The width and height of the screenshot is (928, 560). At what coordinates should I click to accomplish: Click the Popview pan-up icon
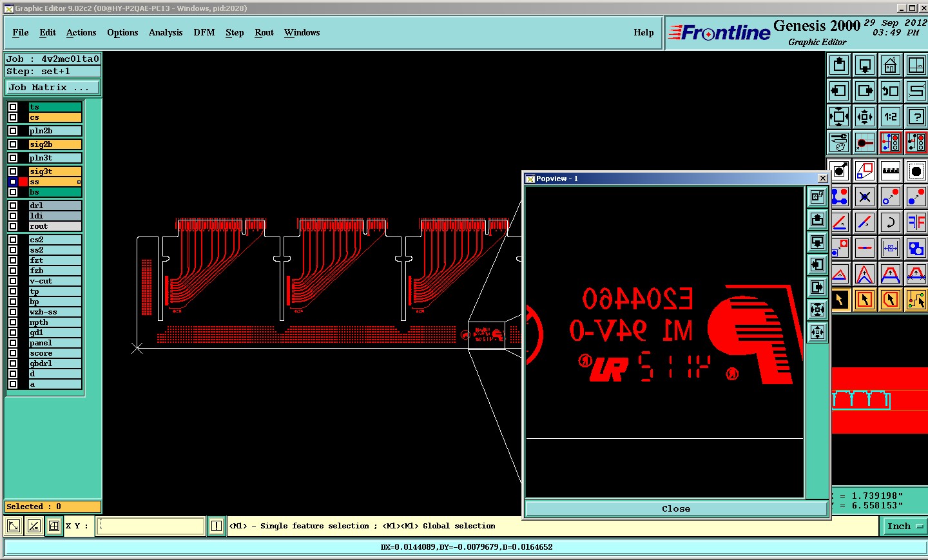pos(817,220)
